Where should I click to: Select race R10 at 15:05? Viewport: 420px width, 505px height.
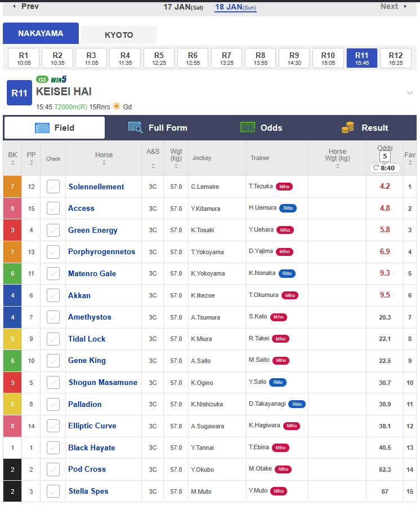(x=328, y=58)
